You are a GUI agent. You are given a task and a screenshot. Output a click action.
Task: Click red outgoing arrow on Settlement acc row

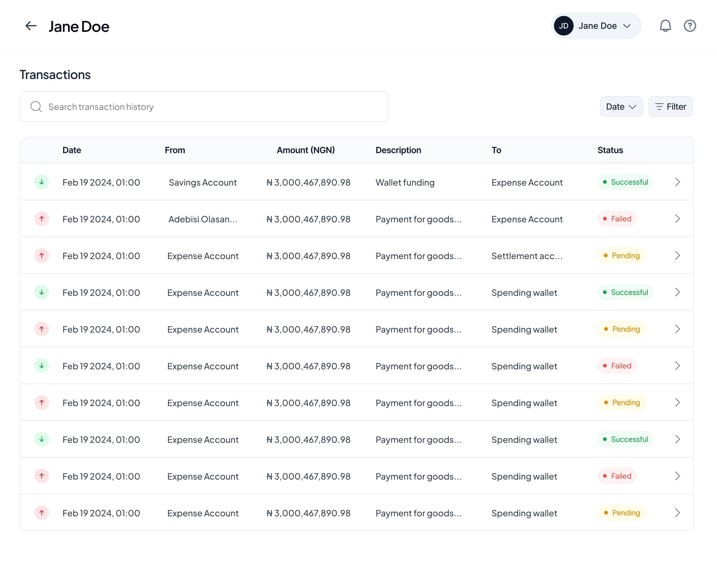click(x=42, y=256)
